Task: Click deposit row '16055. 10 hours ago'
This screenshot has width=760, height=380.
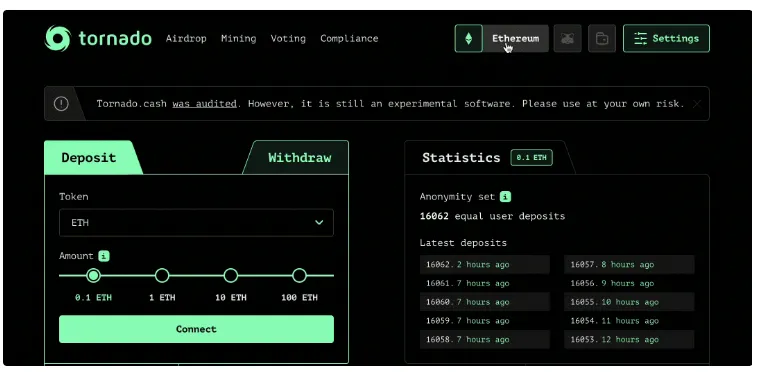Action: (629, 302)
